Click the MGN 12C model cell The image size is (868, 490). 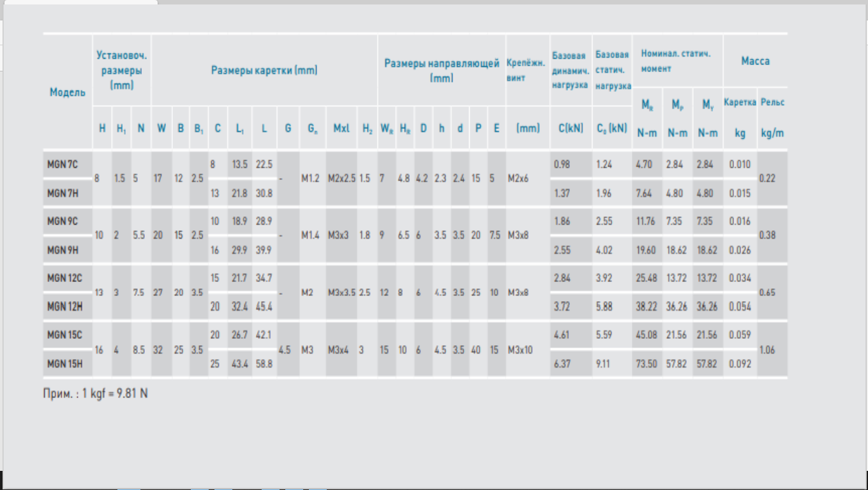pyautogui.click(x=64, y=278)
